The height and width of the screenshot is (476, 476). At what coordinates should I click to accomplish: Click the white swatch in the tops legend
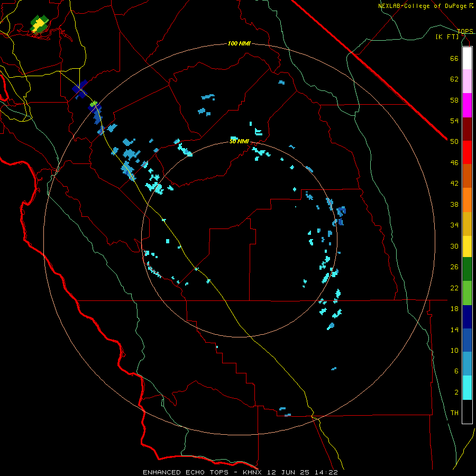[x=467, y=58]
